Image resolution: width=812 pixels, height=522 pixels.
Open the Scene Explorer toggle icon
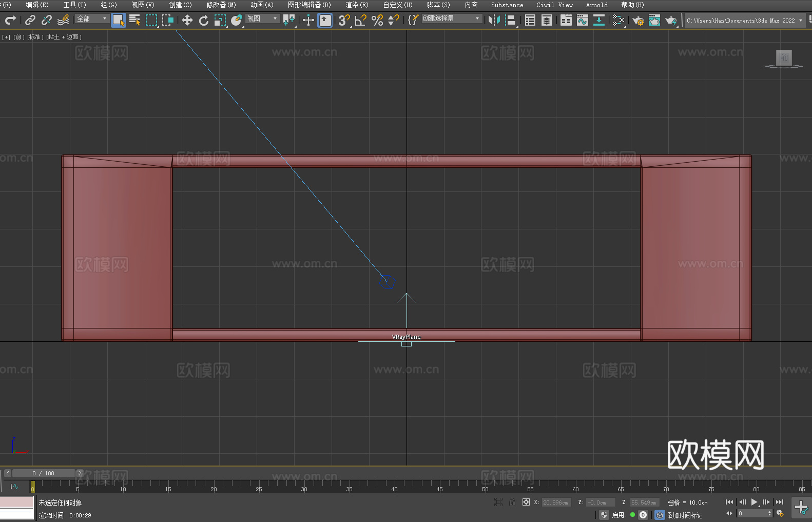coord(530,20)
